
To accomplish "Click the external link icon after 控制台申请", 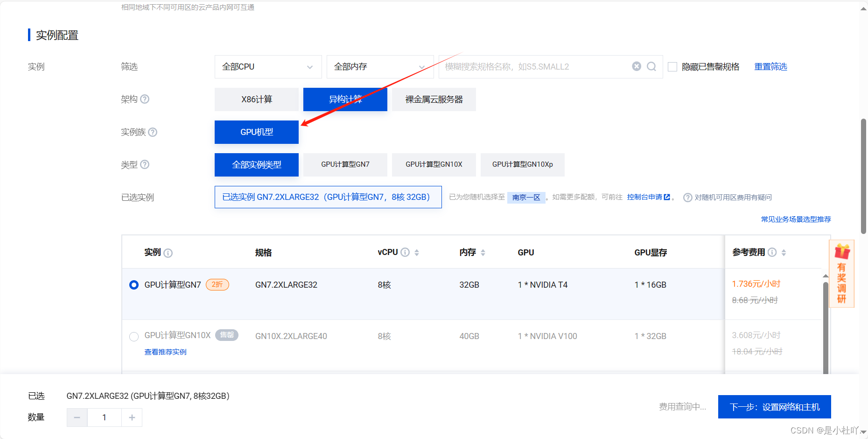I will tap(667, 197).
